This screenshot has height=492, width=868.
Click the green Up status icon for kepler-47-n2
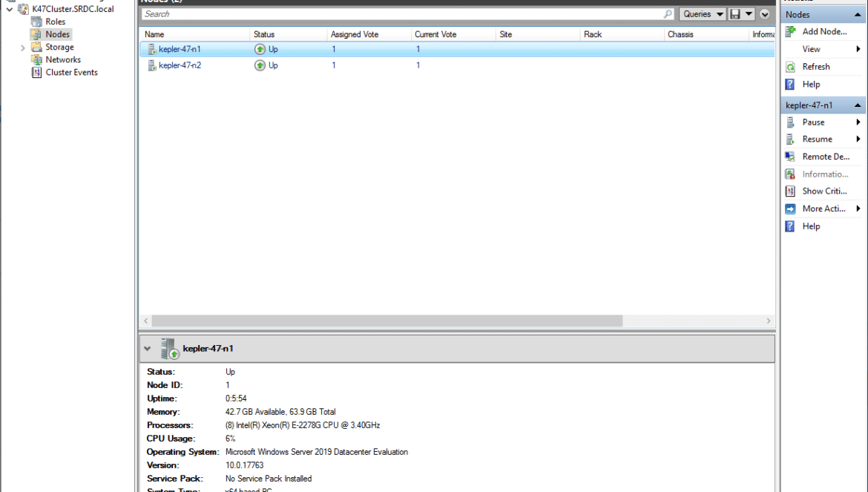[x=260, y=65]
